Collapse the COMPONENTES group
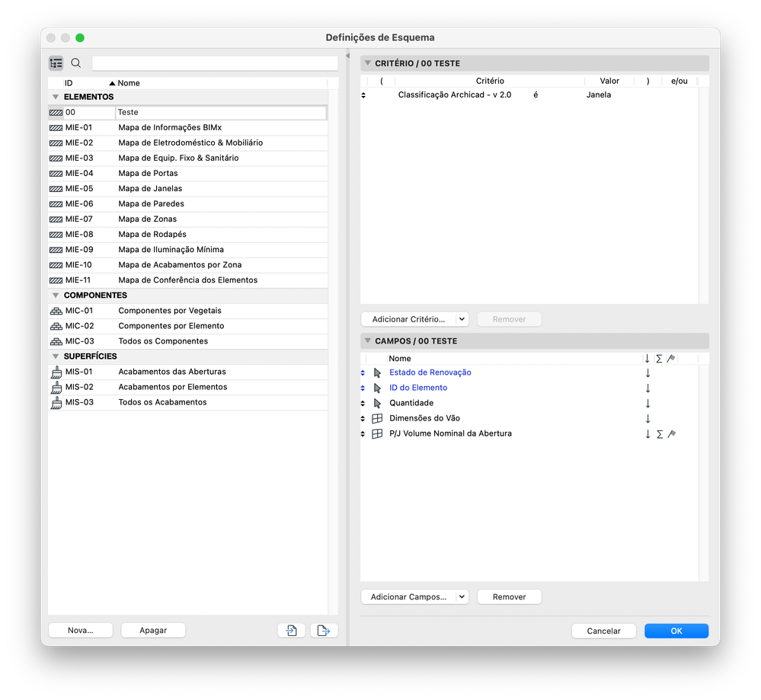The height and width of the screenshot is (700, 761). (x=56, y=296)
